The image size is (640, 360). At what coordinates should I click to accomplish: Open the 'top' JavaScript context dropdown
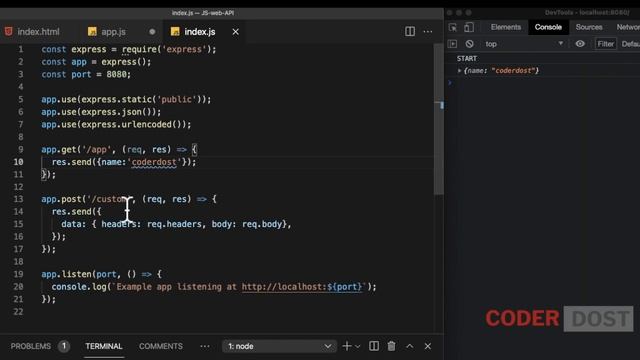tap(524, 44)
